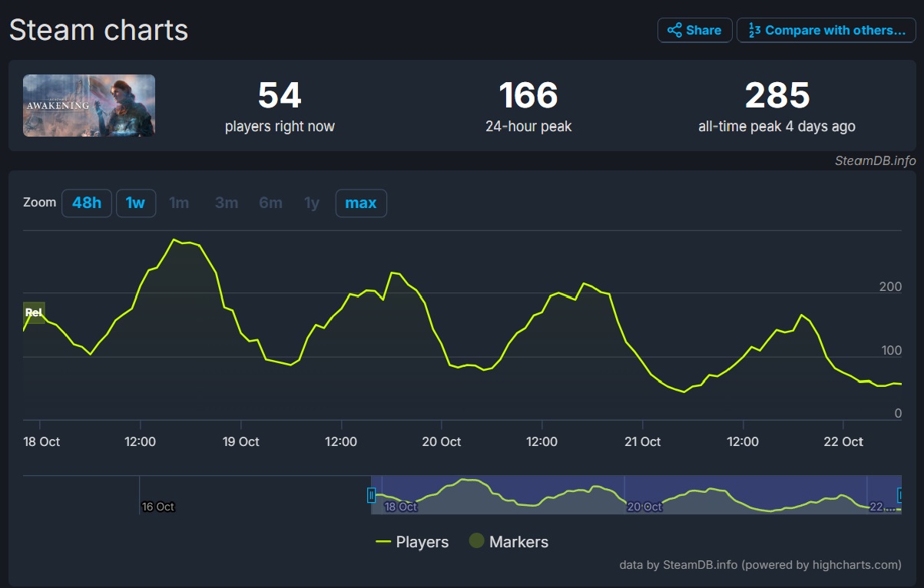This screenshot has width=924, height=588.
Task: Set zoom to 48h
Action: (87, 203)
